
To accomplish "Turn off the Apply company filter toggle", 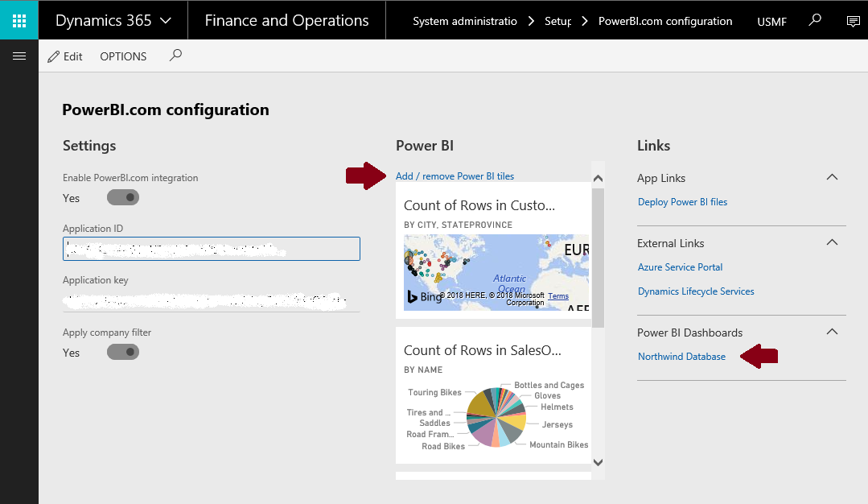I will (122, 352).
